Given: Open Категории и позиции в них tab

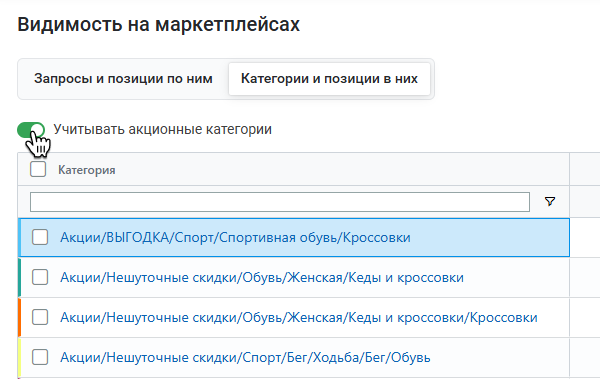Looking at the screenshot, I should click(329, 79).
